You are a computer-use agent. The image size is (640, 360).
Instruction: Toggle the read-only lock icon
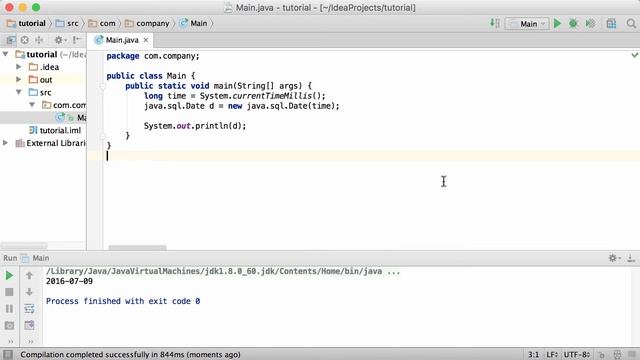(601, 355)
